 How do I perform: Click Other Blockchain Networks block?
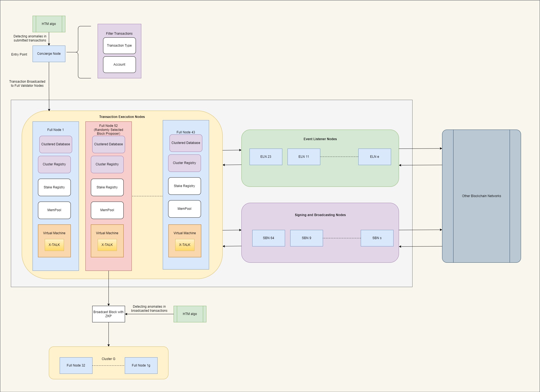pyautogui.click(x=481, y=196)
